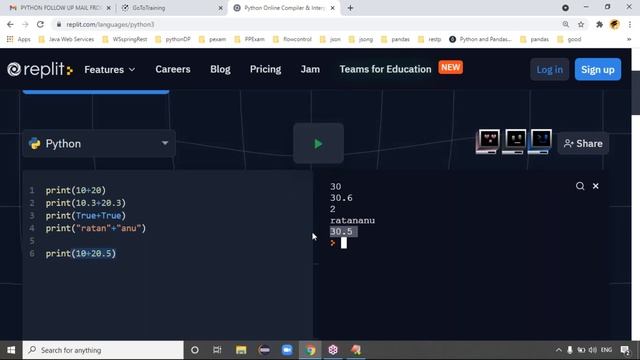Viewport: 640px width, 360px height.
Task: Click the ENG language indicator
Action: click(x=607, y=350)
